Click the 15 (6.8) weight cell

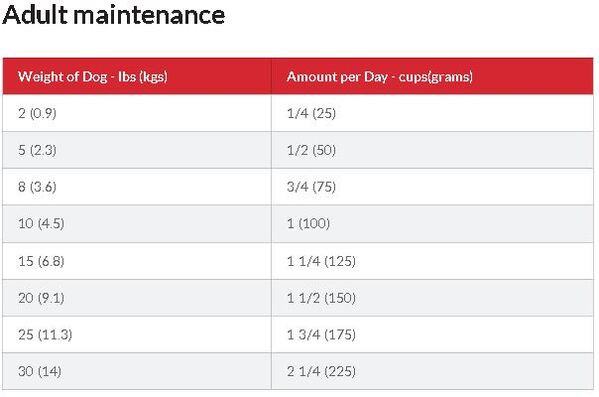pyautogui.click(x=137, y=261)
